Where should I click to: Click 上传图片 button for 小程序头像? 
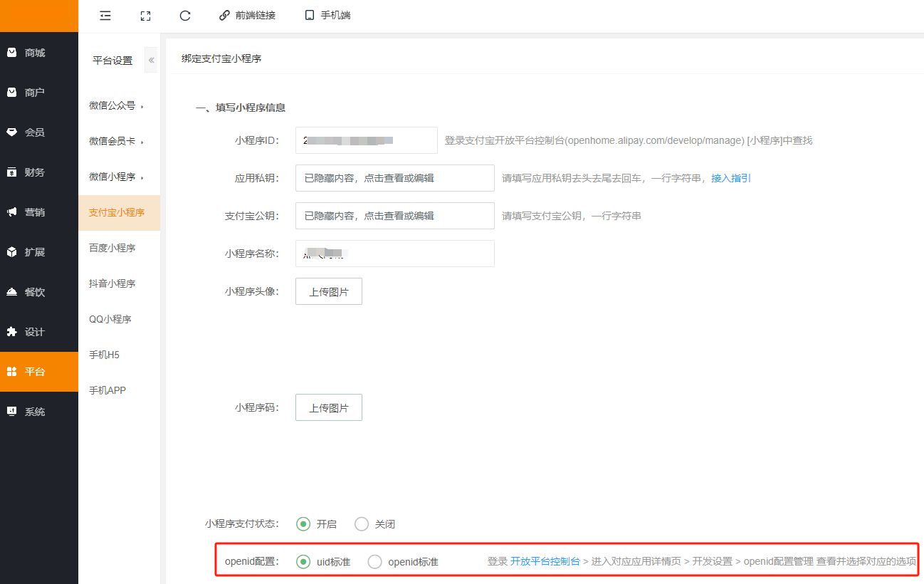[328, 291]
